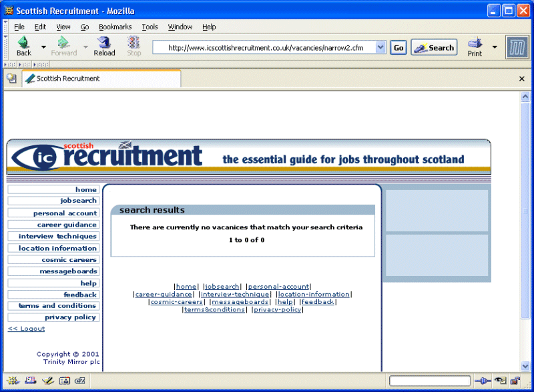Image resolution: width=534 pixels, height=392 pixels.
Task: Open the Print options dropdown arrow
Action: coord(495,47)
